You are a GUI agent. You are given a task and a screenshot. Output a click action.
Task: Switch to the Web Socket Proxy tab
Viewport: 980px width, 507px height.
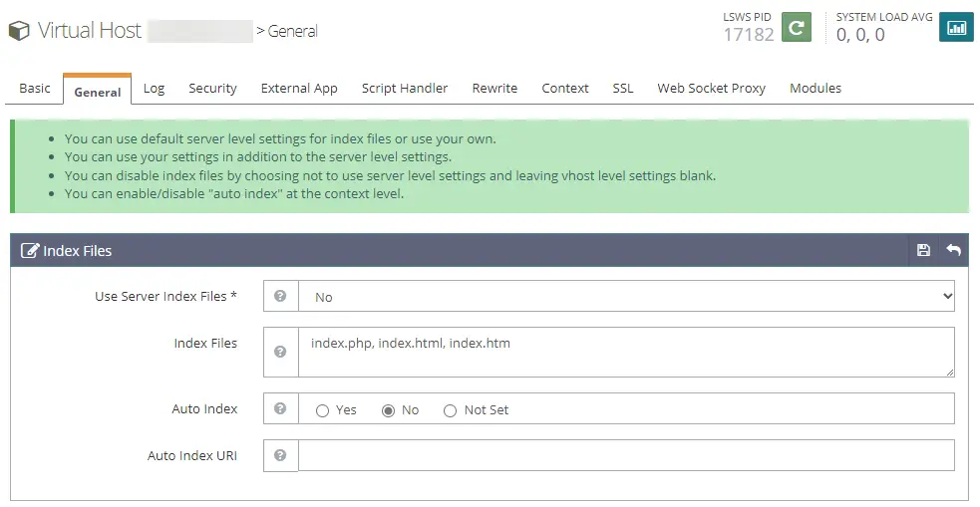click(x=711, y=89)
